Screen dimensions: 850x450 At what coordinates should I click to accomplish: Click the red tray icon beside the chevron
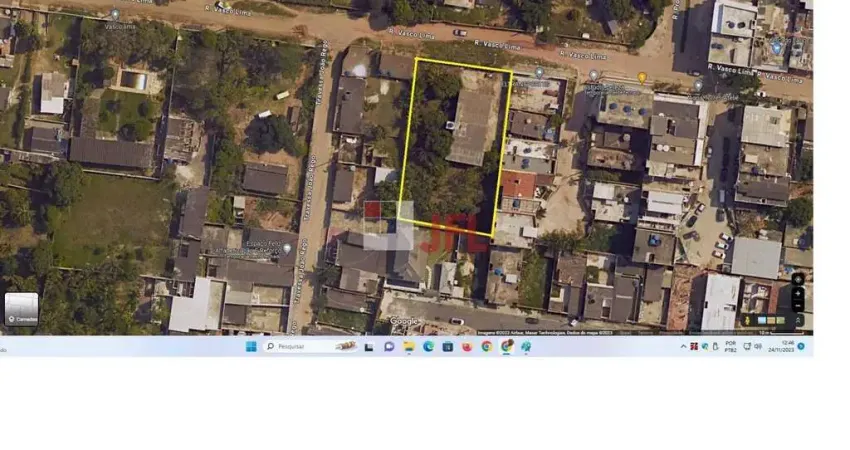click(694, 346)
